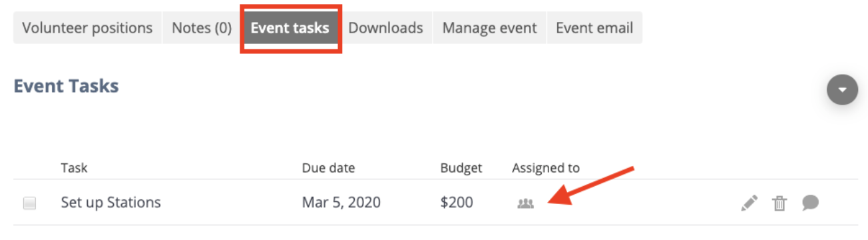Click the Mar 5, 2020 due date cell
The width and height of the screenshot is (868, 240).
point(341,202)
